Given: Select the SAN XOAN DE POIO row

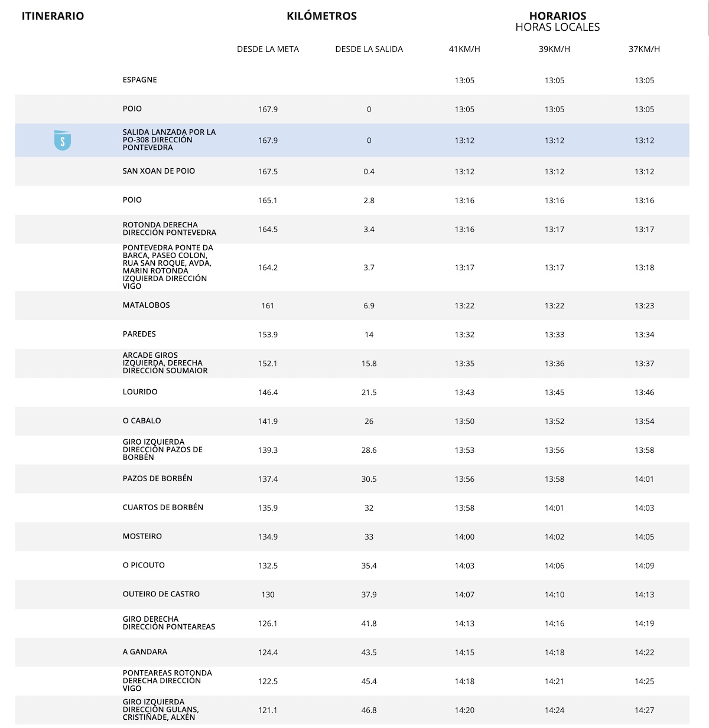Looking at the screenshot, I should pos(158,171).
